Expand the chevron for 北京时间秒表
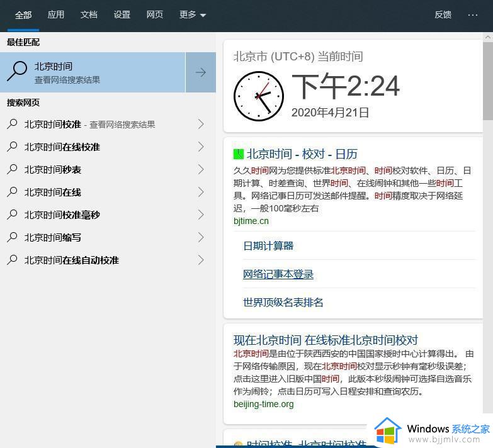 point(201,170)
